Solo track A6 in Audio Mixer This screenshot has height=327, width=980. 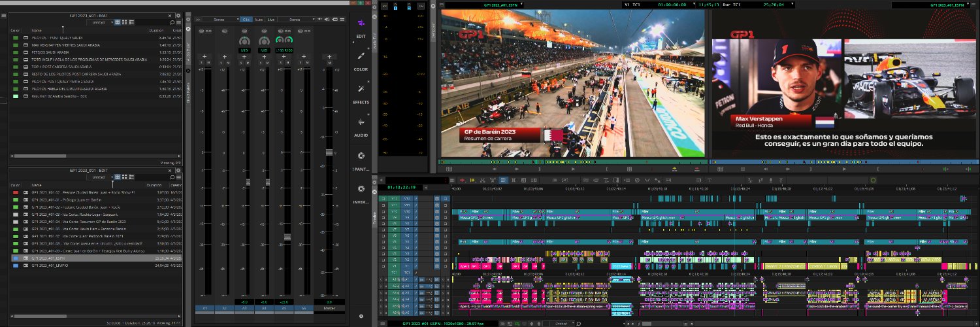(x=301, y=62)
